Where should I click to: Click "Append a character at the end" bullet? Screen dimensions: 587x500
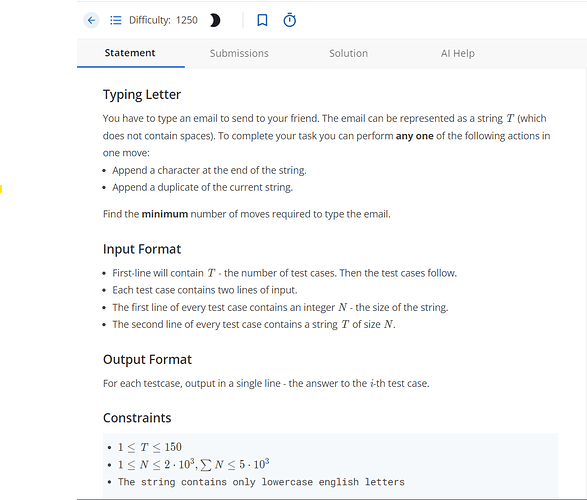[209, 170]
